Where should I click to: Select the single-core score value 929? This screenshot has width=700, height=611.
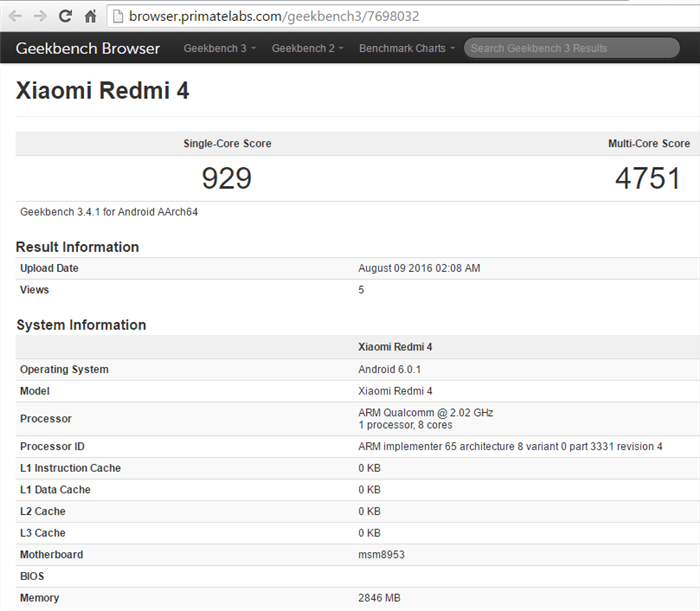(x=227, y=178)
